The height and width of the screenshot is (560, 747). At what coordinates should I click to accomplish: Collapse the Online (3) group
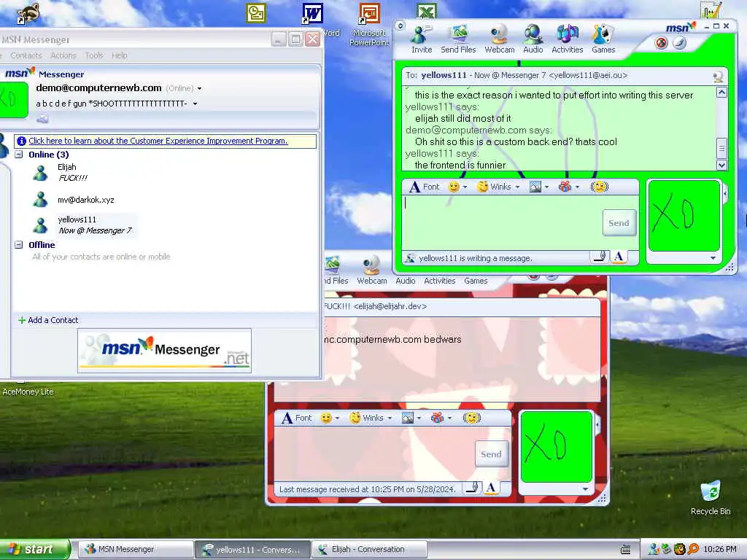(x=18, y=155)
